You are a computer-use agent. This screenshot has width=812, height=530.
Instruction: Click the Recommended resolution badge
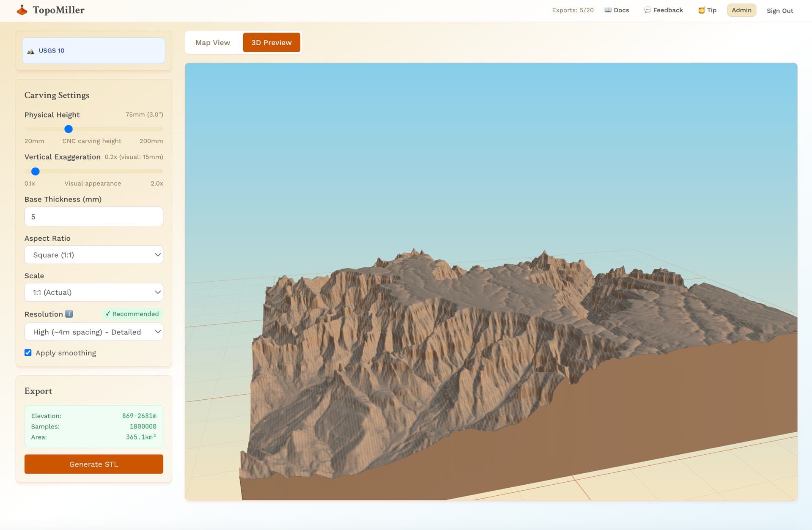tap(132, 314)
